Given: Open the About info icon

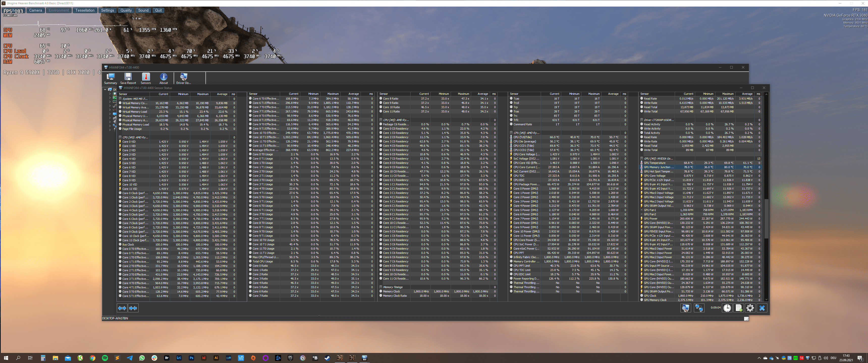Looking at the screenshot, I should tap(164, 78).
